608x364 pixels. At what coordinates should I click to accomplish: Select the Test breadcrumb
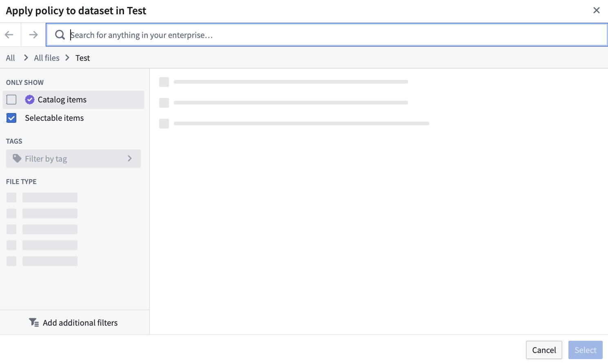coord(83,58)
